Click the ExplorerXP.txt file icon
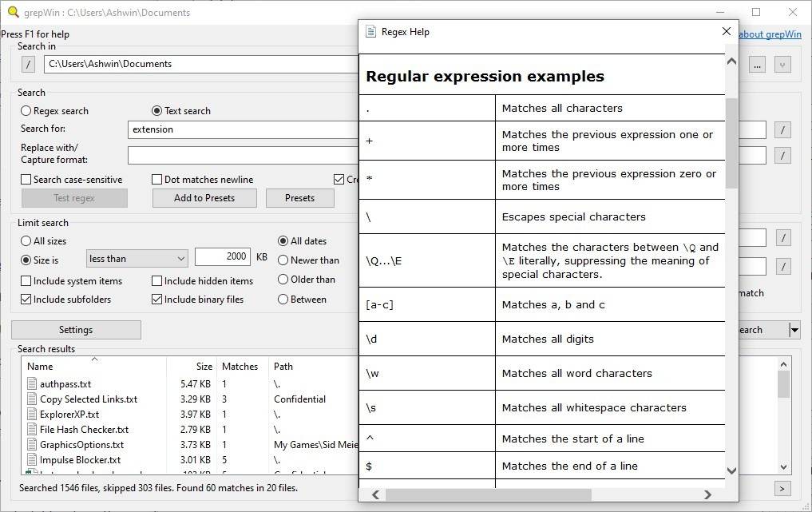 (32, 414)
